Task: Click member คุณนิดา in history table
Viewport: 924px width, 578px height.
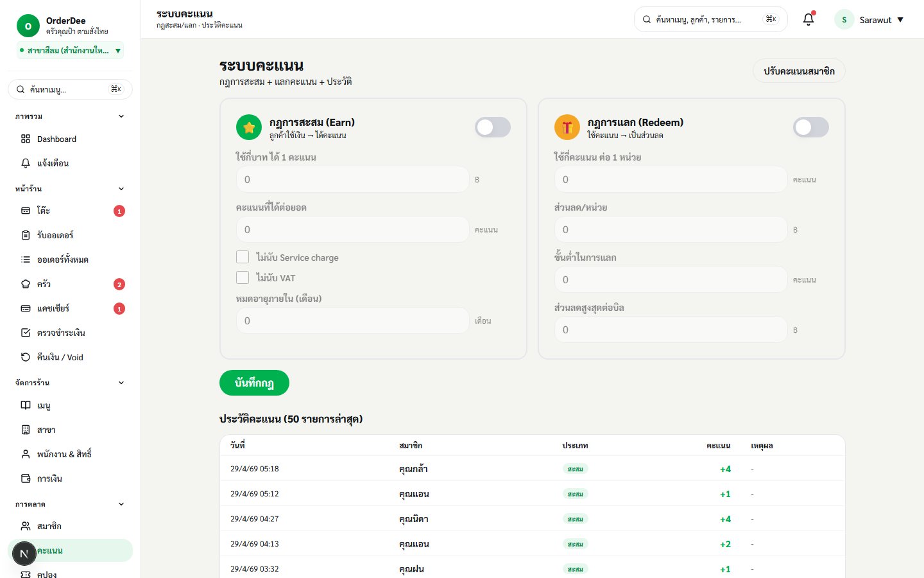Action: (414, 519)
